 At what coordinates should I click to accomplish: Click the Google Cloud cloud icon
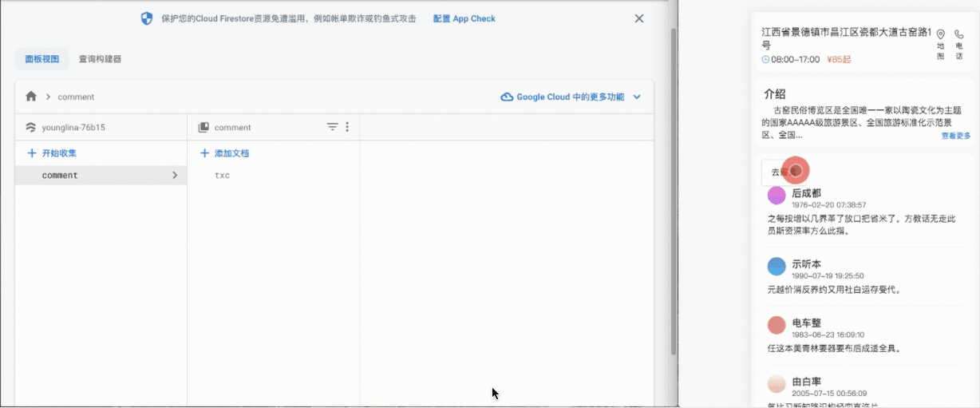click(507, 97)
